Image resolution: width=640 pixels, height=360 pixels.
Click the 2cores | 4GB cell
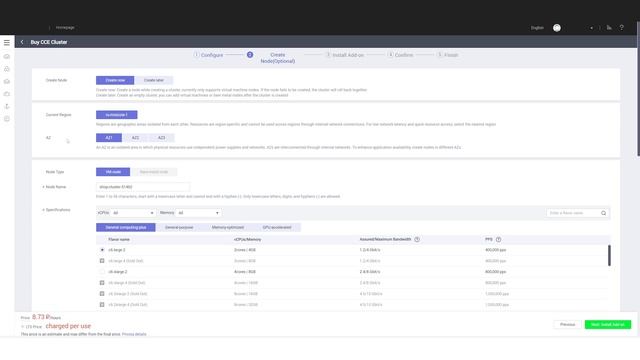[x=245, y=250]
